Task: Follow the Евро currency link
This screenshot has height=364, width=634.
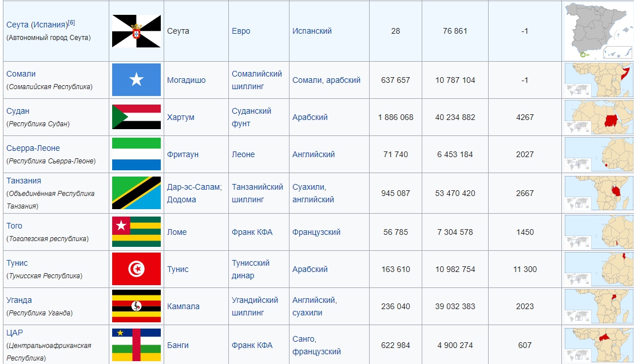Action: coord(241,31)
